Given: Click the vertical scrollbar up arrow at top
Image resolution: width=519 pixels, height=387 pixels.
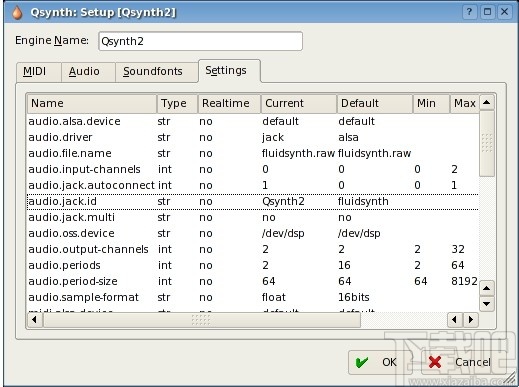Looking at the screenshot, I should (487, 102).
